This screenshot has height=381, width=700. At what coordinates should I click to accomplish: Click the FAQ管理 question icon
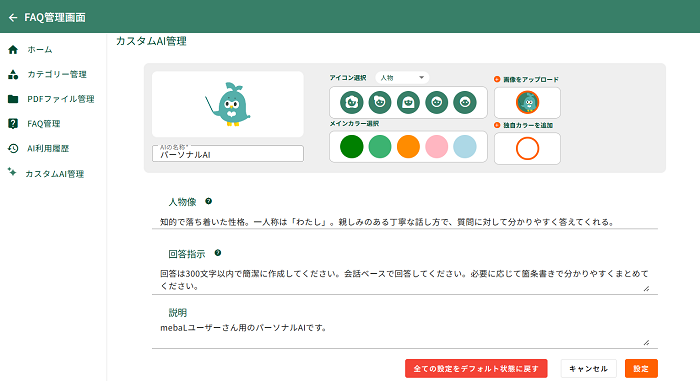click(x=13, y=124)
